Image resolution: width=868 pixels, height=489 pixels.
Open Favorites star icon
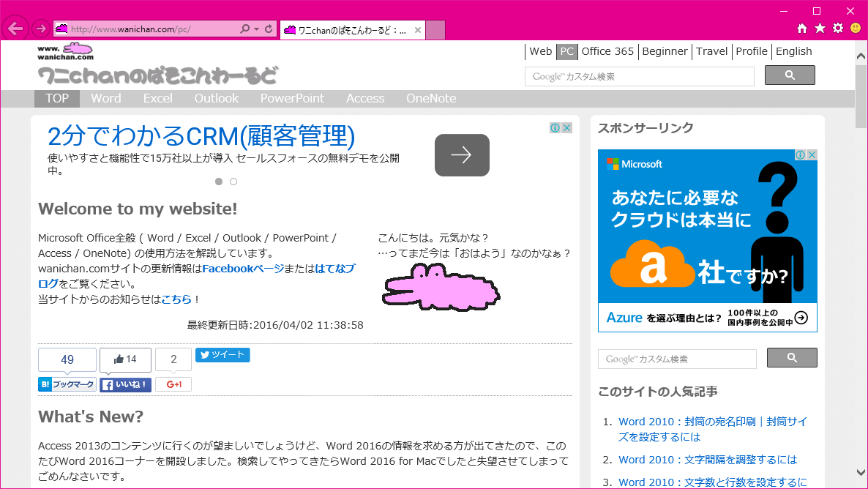[820, 29]
